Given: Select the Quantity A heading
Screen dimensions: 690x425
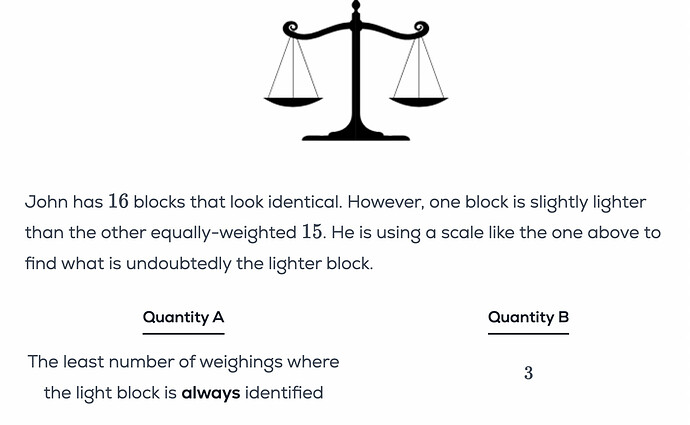Looking at the screenshot, I should 183,317.
